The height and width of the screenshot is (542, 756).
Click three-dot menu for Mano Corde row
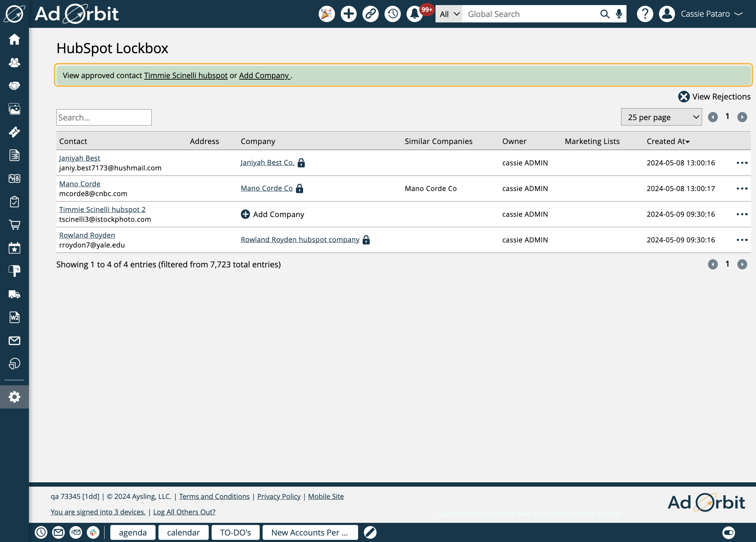click(x=743, y=188)
